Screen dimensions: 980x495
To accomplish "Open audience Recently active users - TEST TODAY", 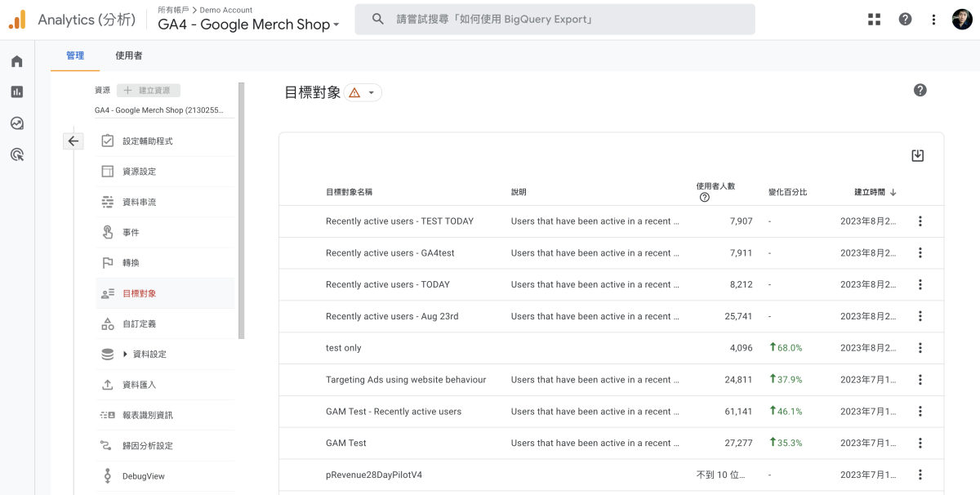I will (399, 221).
